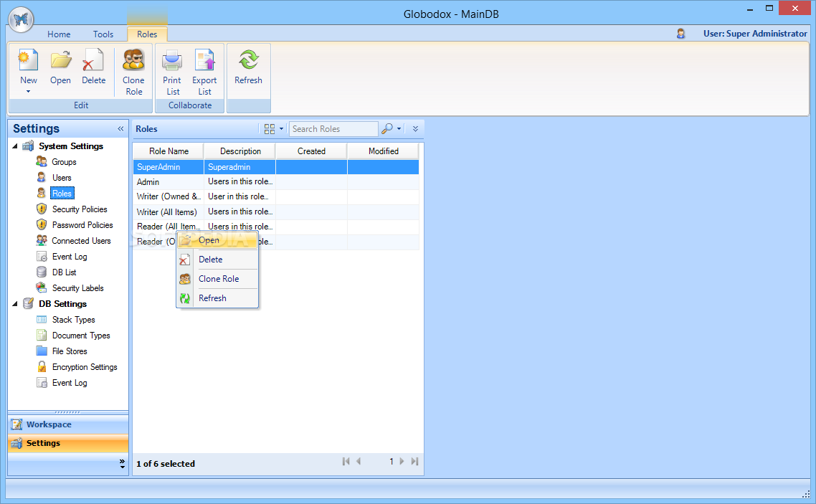Click the Groups icon in the settings tree
This screenshot has height=504, width=816.
[42, 162]
